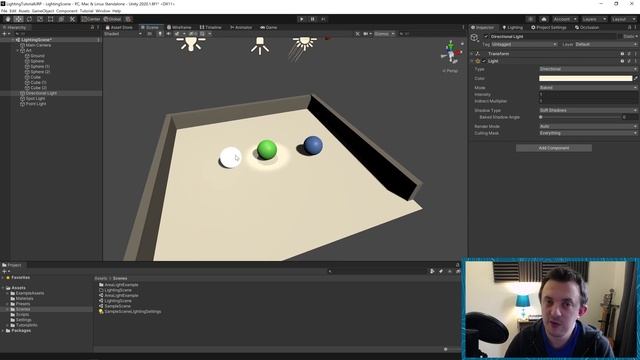Open Light component preset icon
The width and height of the screenshot is (640, 360).
point(629,61)
